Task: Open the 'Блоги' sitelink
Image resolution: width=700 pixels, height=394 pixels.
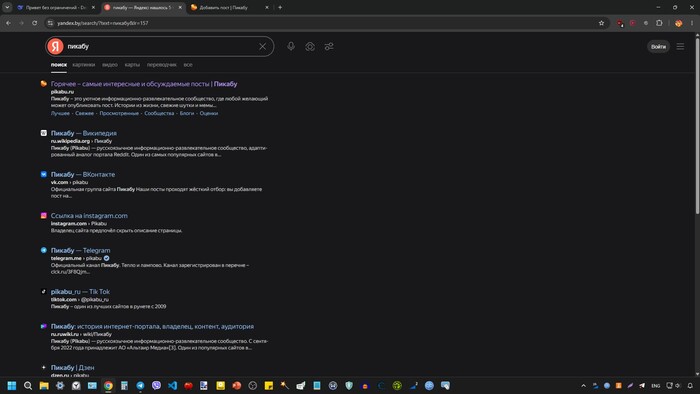Action: point(187,113)
